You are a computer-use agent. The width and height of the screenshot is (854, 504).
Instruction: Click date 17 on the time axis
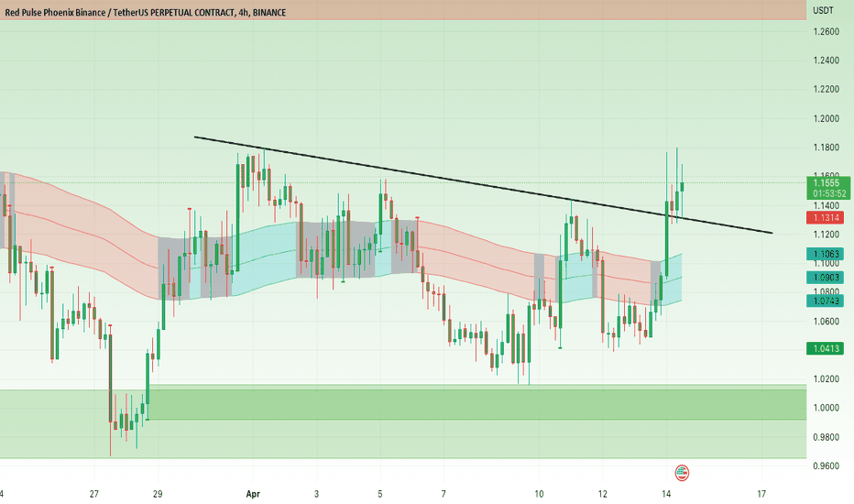(x=761, y=494)
